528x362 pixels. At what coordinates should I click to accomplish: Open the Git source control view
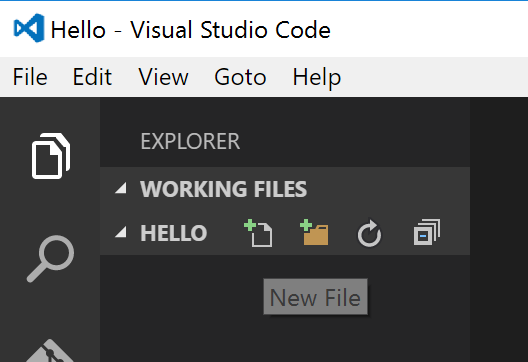tap(51, 350)
